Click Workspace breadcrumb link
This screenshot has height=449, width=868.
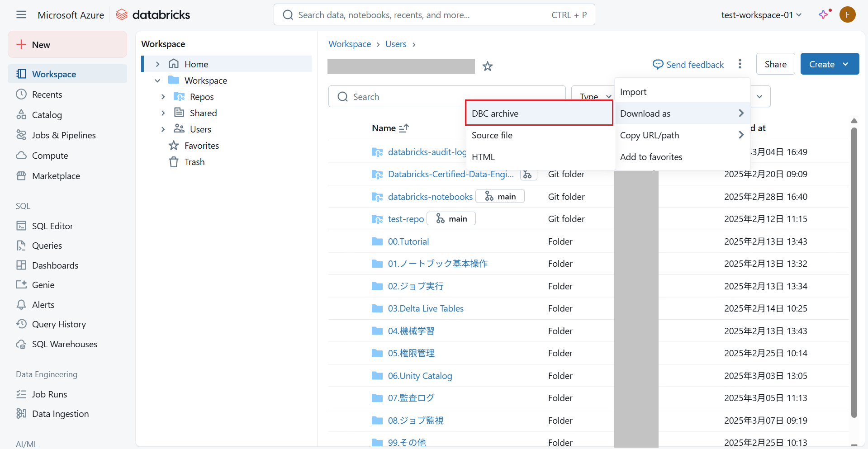[x=350, y=44]
